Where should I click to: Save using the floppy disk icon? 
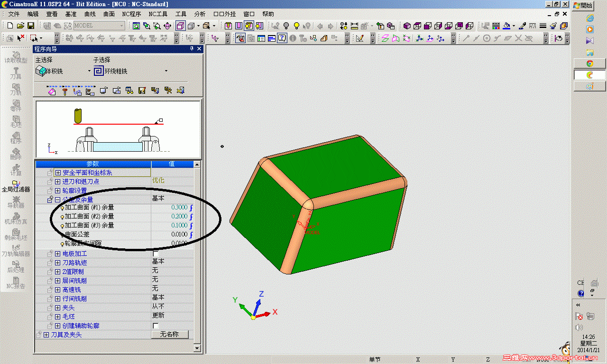[x=30, y=26]
